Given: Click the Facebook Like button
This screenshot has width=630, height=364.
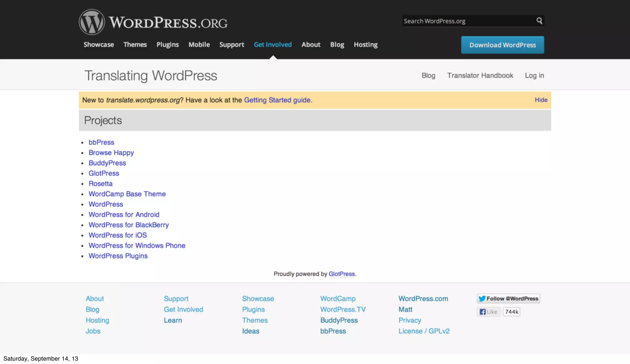Looking at the screenshot, I should (x=488, y=312).
